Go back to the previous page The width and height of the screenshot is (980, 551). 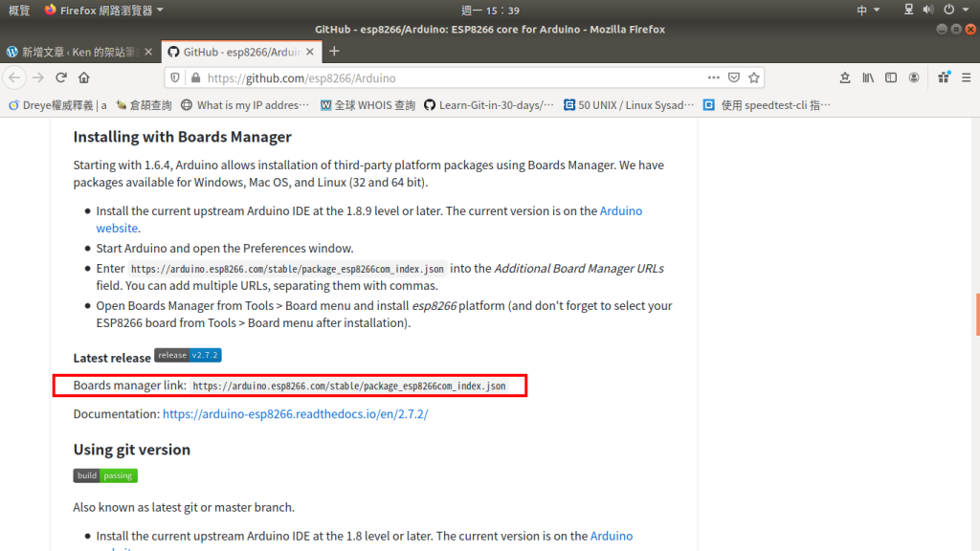[15, 77]
